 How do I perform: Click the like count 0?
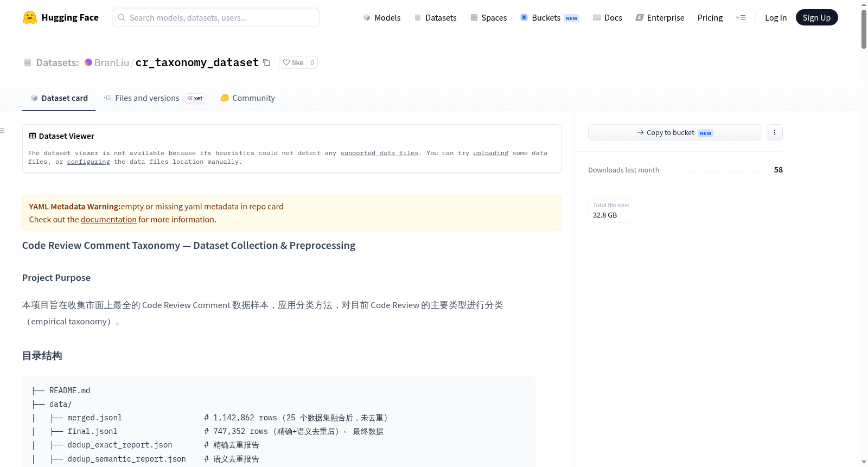[312, 62]
